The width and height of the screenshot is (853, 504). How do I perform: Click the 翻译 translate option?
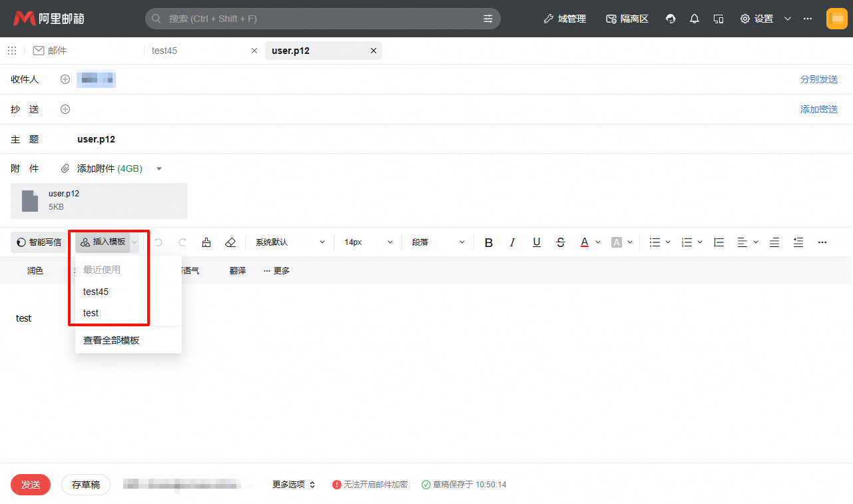click(x=238, y=271)
